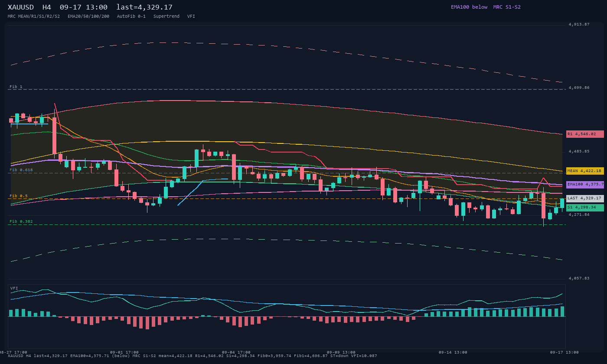Click the 'EMA100 below' status text
This screenshot has width=607, height=364.
point(469,7)
